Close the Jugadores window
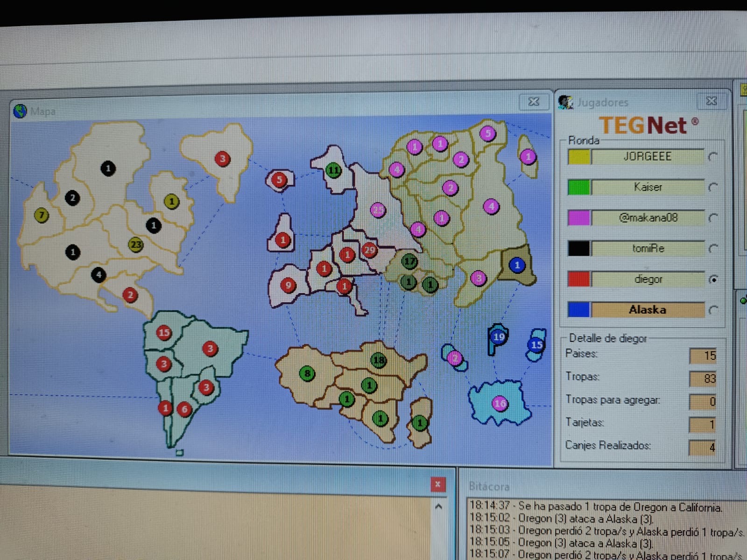The width and height of the screenshot is (747, 560). [711, 101]
